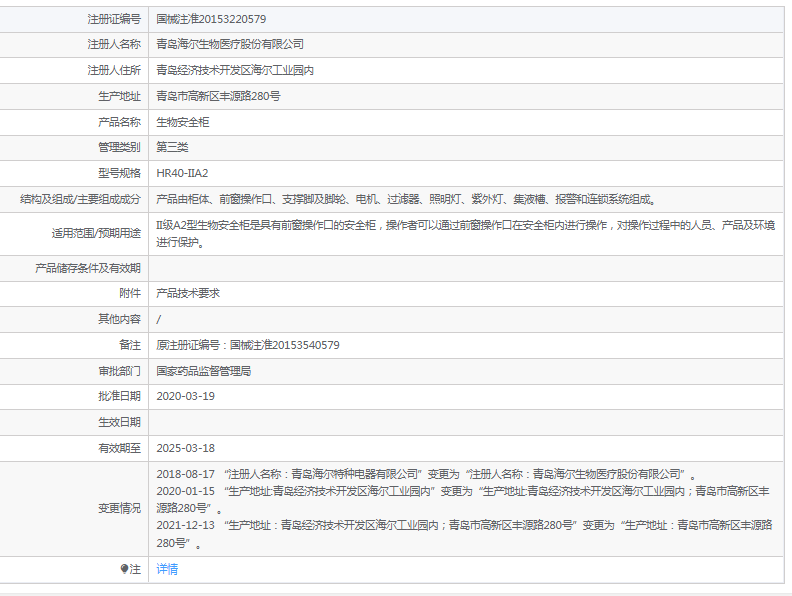The height and width of the screenshot is (596, 792).
Task: Select management class 第三类
Action: click(172, 147)
